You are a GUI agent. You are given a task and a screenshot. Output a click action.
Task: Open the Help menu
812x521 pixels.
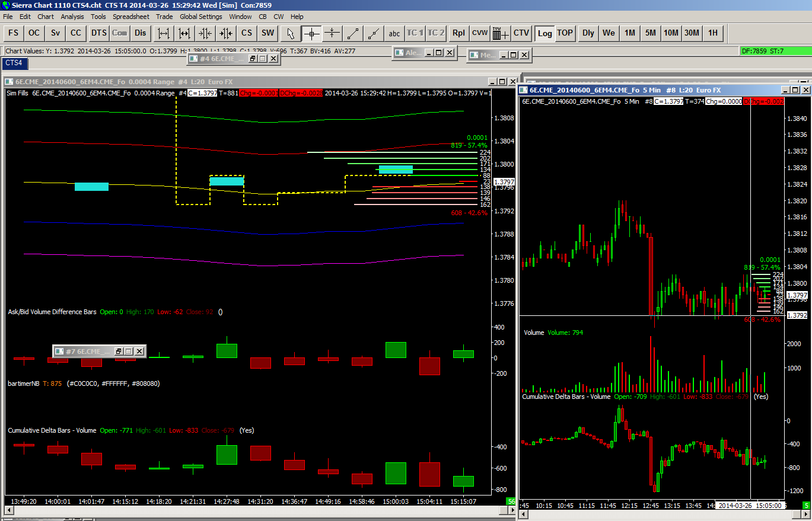tap(297, 17)
